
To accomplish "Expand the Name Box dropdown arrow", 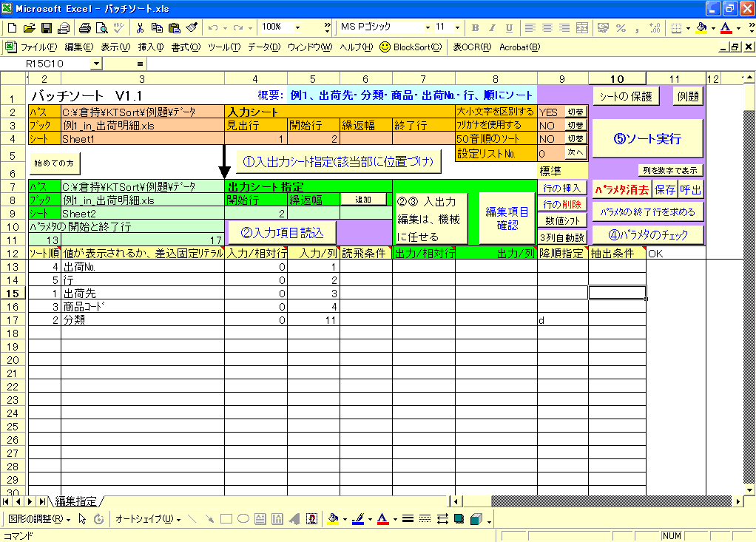I will click(95, 64).
